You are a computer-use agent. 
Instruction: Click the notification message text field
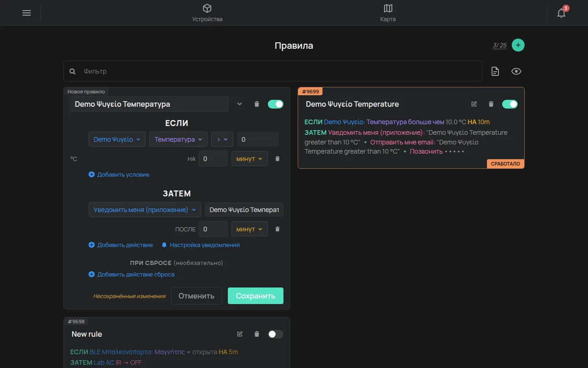(244, 210)
